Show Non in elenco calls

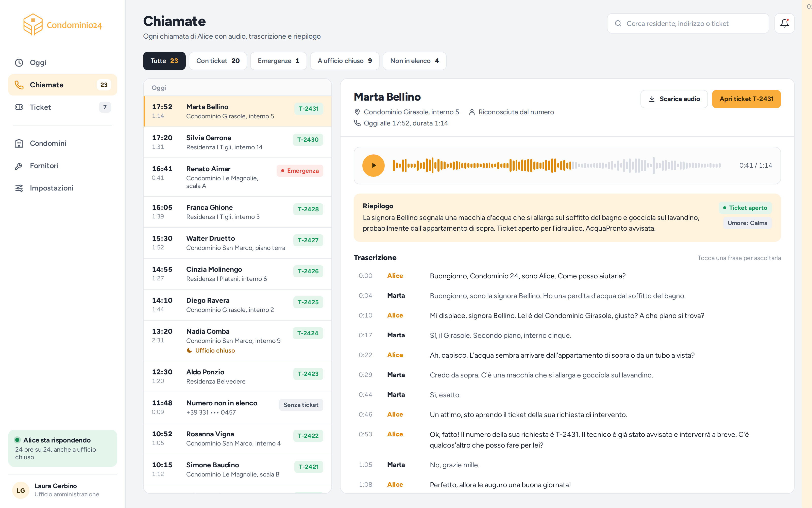(414, 61)
